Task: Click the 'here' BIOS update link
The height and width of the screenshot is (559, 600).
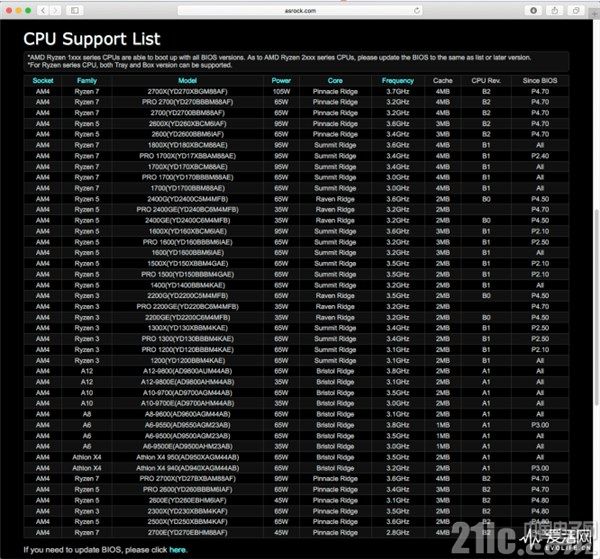Action: (x=178, y=550)
